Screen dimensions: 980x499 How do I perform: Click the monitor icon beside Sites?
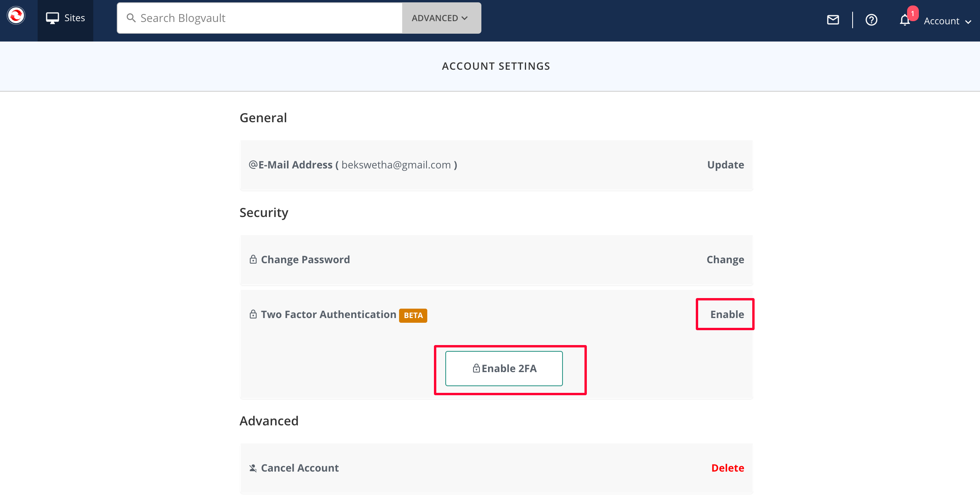[52, 18]
